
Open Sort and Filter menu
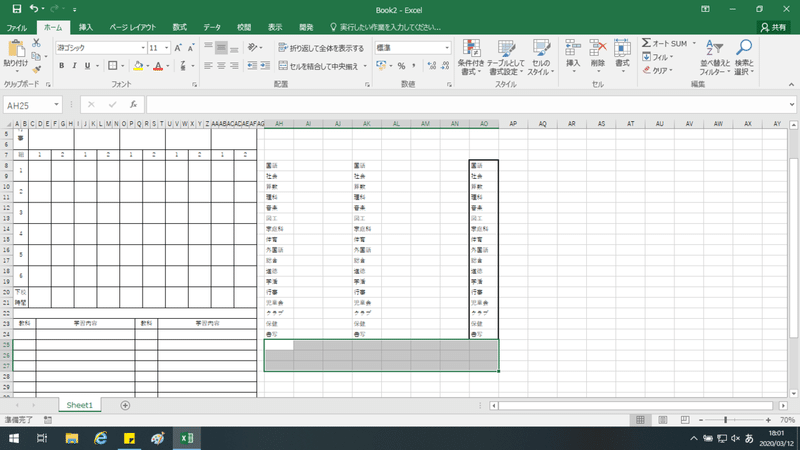coord(715,58)
